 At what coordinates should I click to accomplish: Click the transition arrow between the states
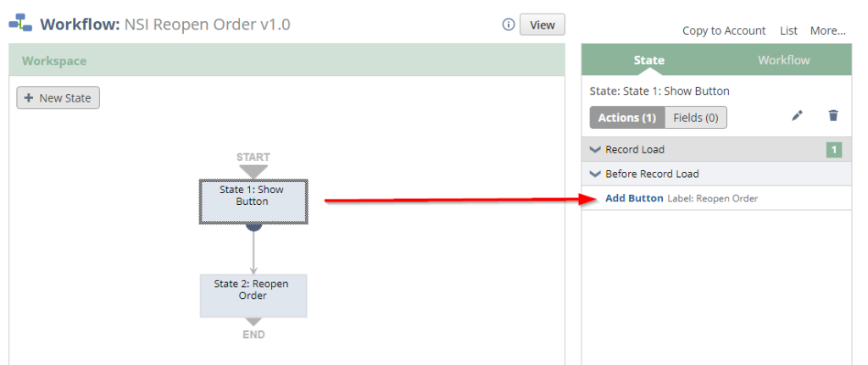[x=253, y=252]
